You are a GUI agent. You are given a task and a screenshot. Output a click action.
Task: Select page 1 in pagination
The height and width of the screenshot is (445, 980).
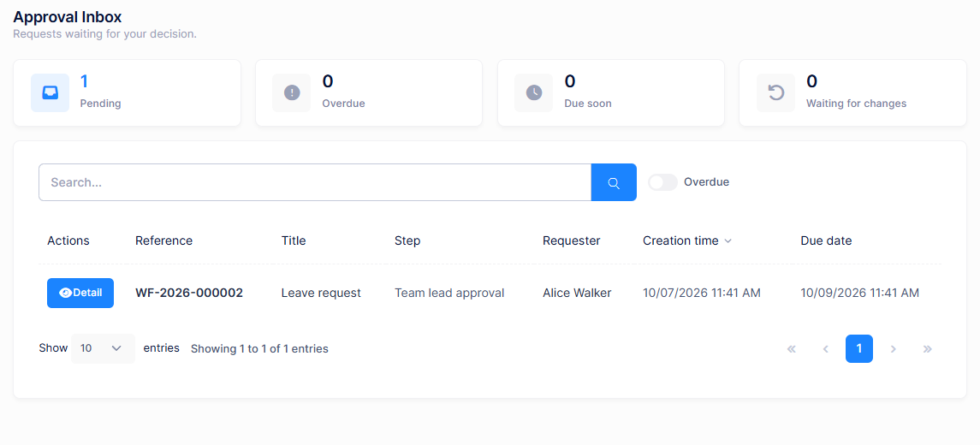tap(859, 349)
